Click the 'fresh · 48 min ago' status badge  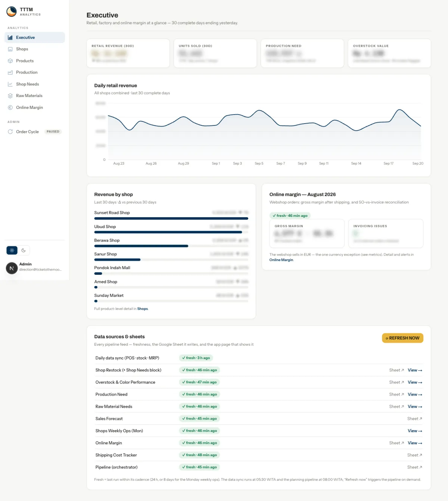click(x=199, y=455)
